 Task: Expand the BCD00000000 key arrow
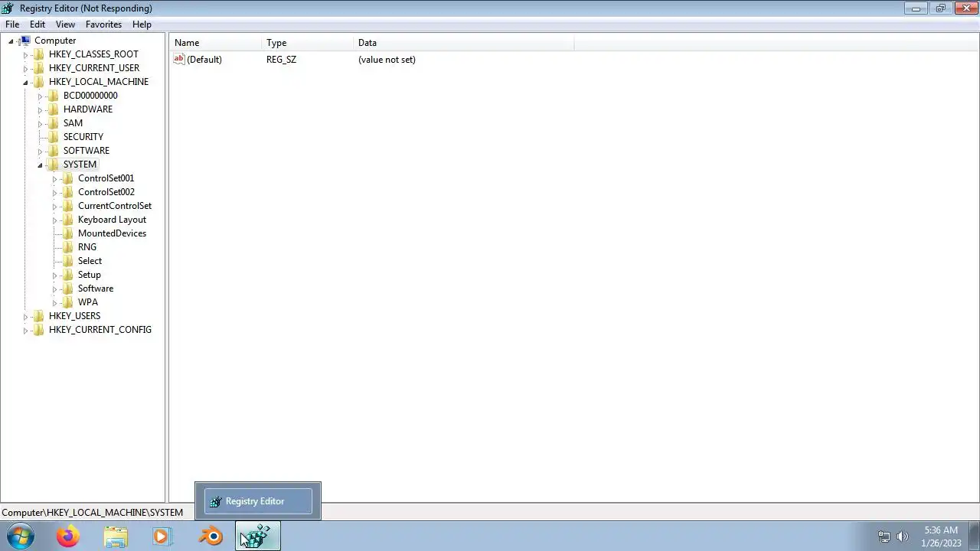click(x=40, y=96)
